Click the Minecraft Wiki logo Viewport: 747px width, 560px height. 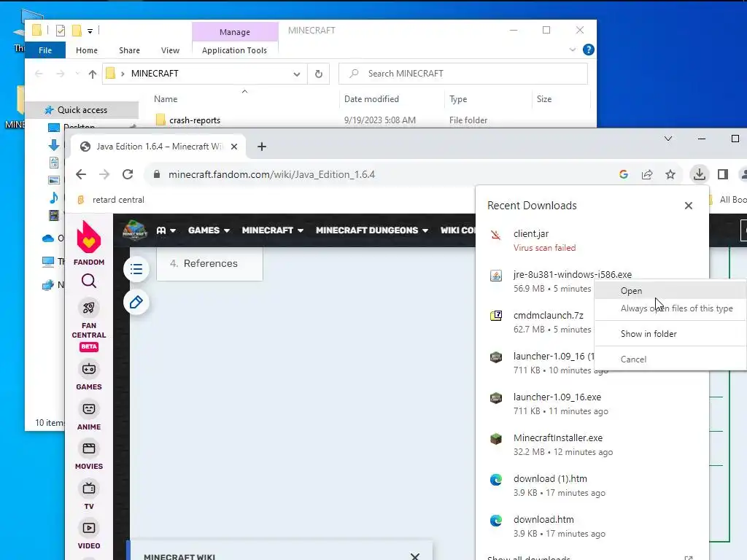[x=135, y=230]
